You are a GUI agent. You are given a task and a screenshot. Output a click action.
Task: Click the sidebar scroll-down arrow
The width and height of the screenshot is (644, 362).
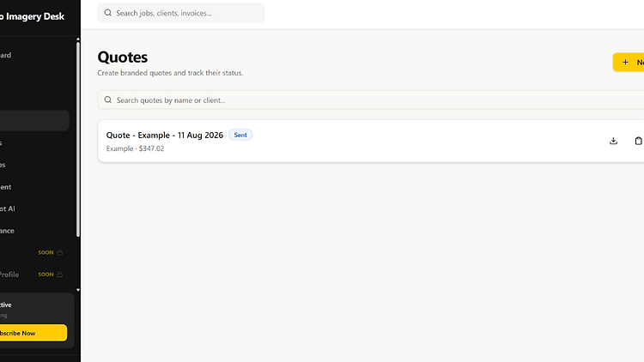(x=78, y=290)
